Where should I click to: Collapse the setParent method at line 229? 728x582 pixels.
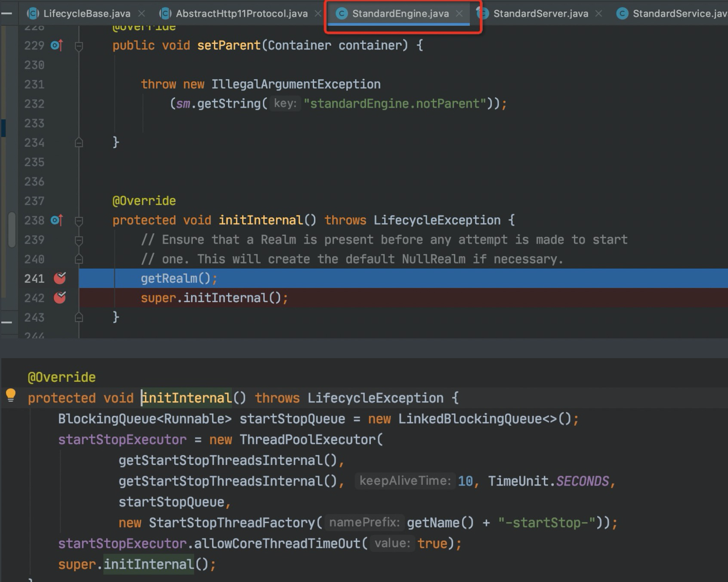[79, 46]
